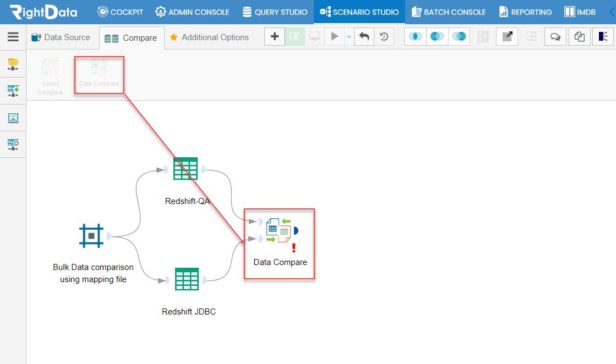Open the expand view icon with diagonal arrow
The image size is (616, 364).
click(x=506, y=37)
